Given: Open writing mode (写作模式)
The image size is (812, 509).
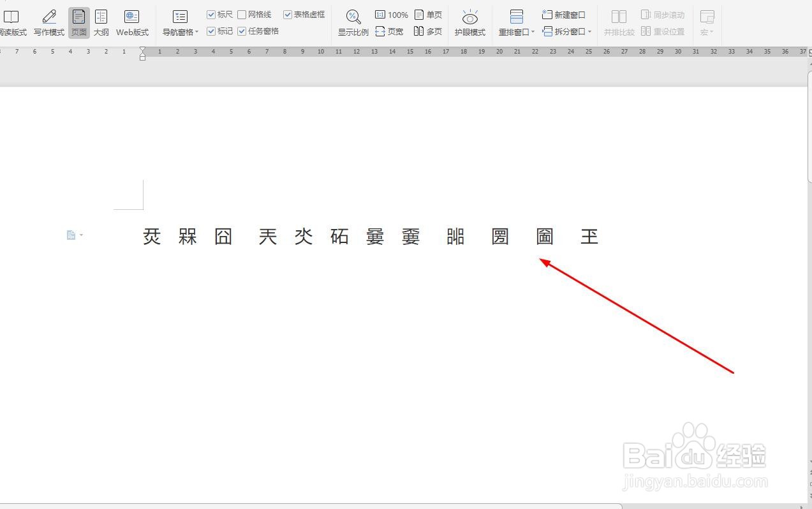Looking at the screenshot, I should [49, 23].
